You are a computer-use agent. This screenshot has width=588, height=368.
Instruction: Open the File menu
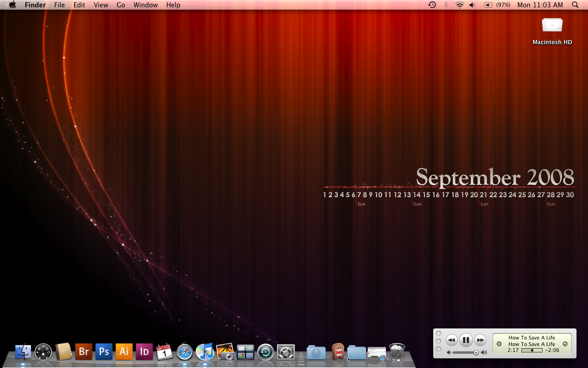(59, 5)
